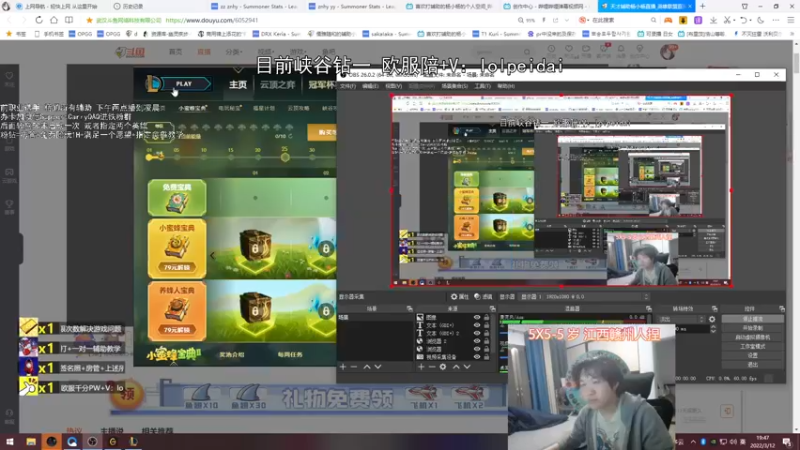The image size is (800, 450).
Task: Toggle lock of 文本 (GDI+) source
Action: 487,326
